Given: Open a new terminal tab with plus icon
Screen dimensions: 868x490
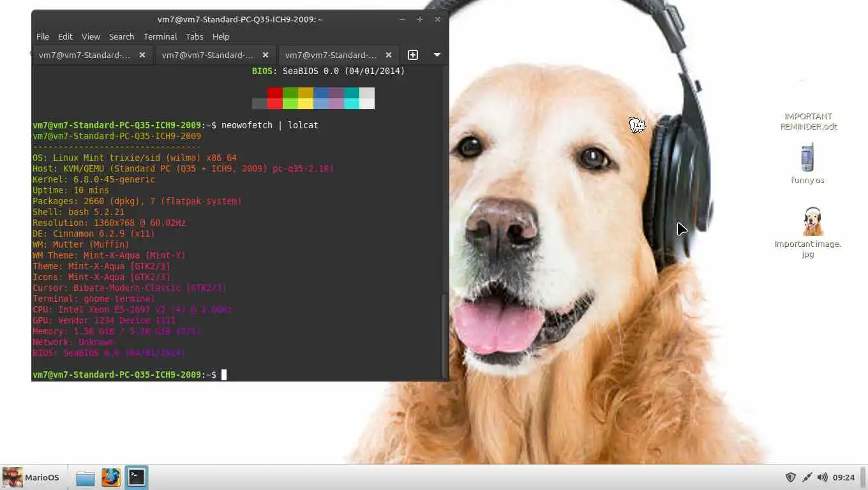Looking at the screenshot, I should (413, 55).
